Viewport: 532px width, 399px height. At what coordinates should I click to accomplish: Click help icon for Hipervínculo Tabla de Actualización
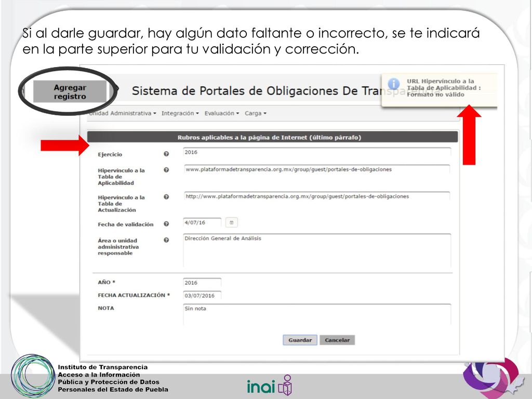pyautogui.click(x=166, y=197)
